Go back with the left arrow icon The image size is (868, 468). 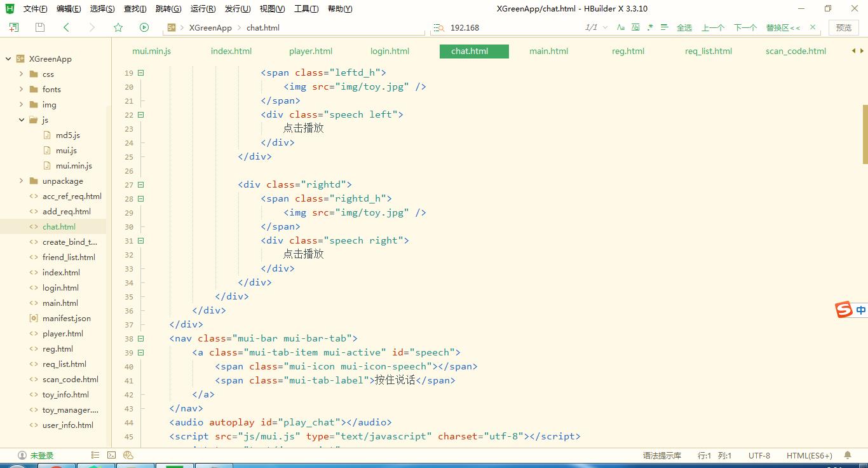67,27
